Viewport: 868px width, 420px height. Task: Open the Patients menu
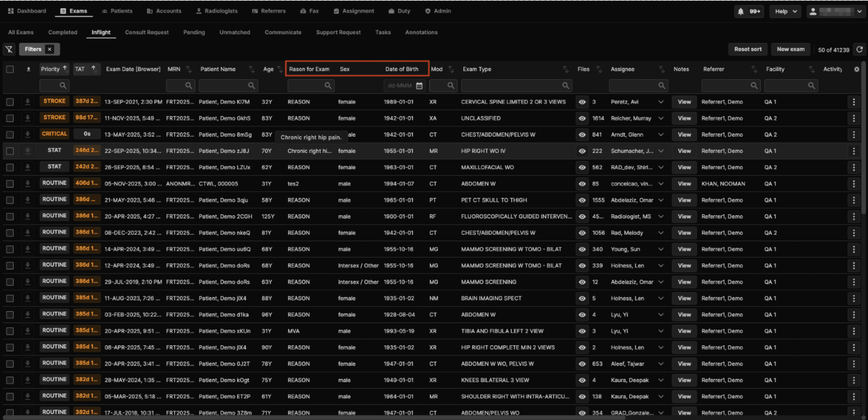coord(117,11)
